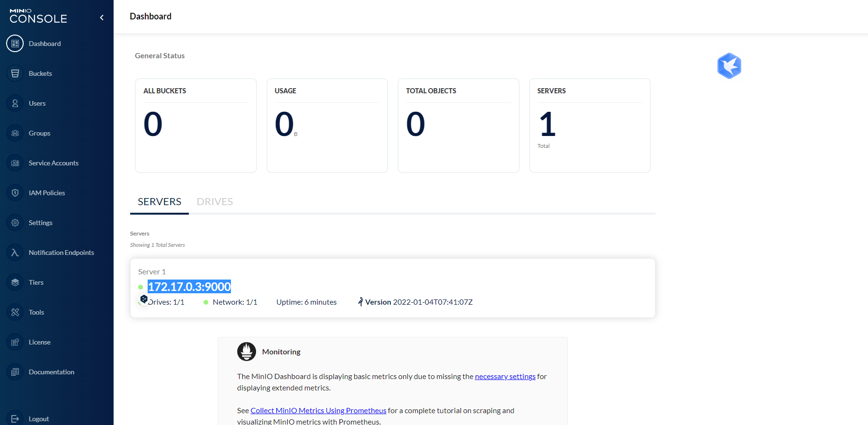Click the Monitoring heading
The image size is (868, 425).
[281, 352]
